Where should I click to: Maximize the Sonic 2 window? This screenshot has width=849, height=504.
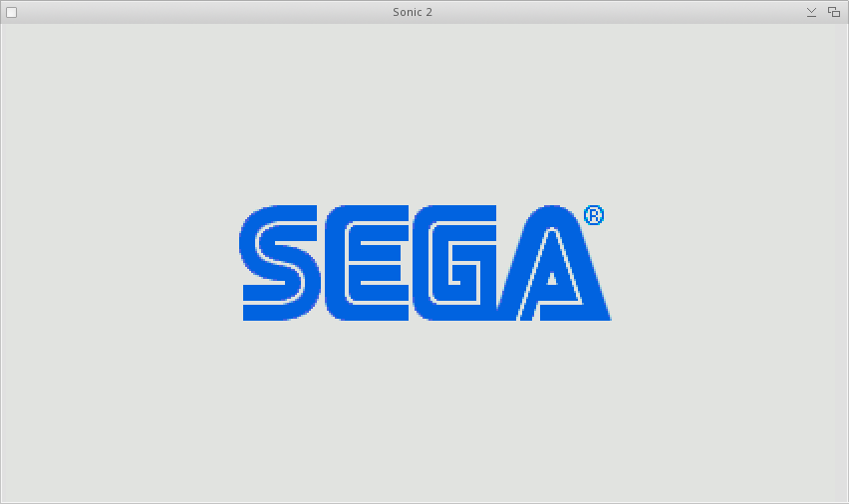(834, 12)
